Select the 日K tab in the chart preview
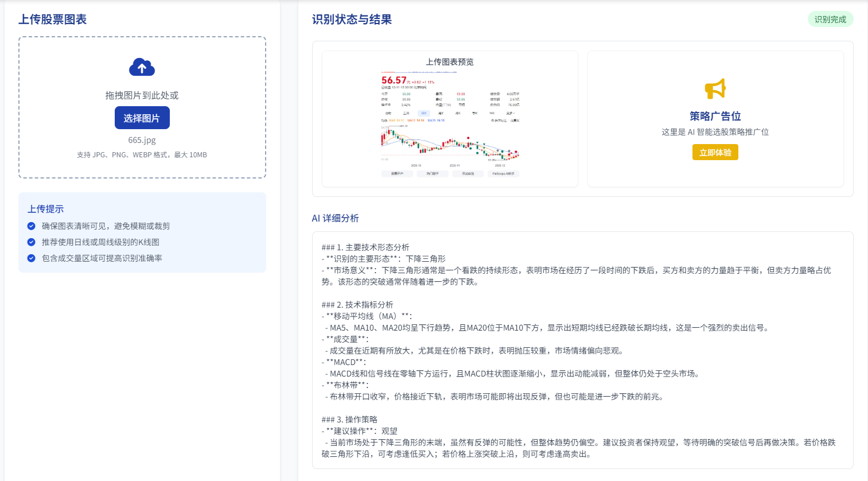The width and height of the screenshot is (868, 481). coord(423,113)
